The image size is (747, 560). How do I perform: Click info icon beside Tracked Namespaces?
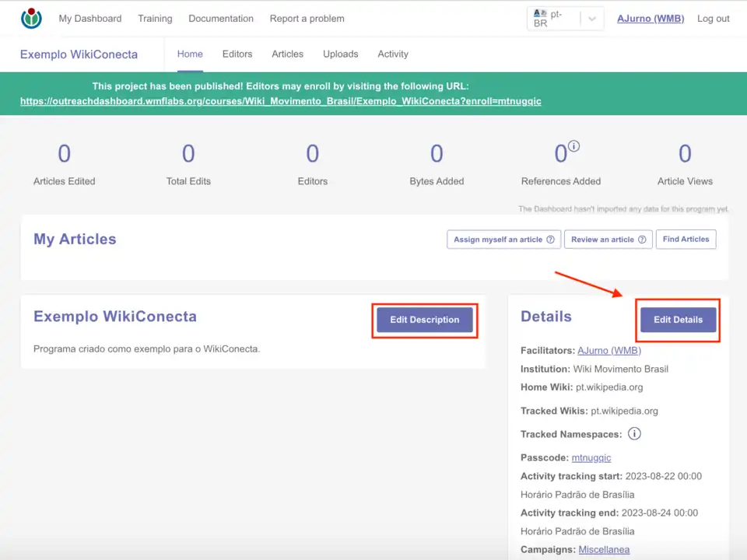tap(634, 434)
